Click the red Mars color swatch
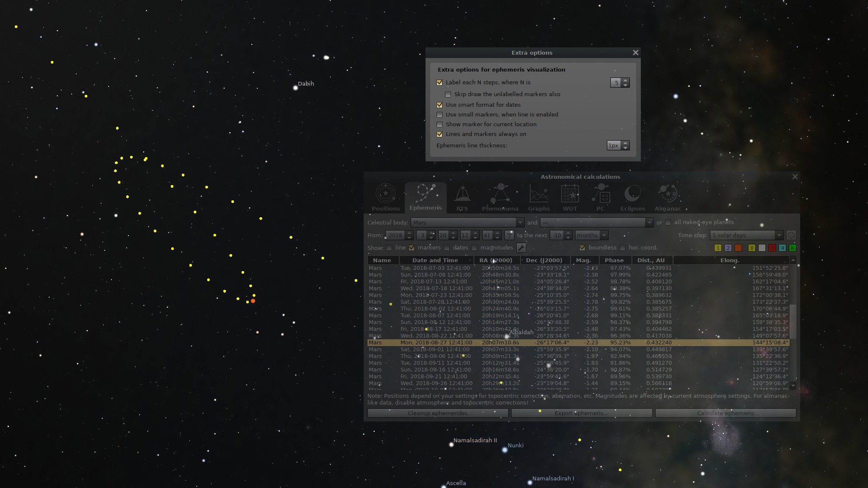 coord(772,248)
